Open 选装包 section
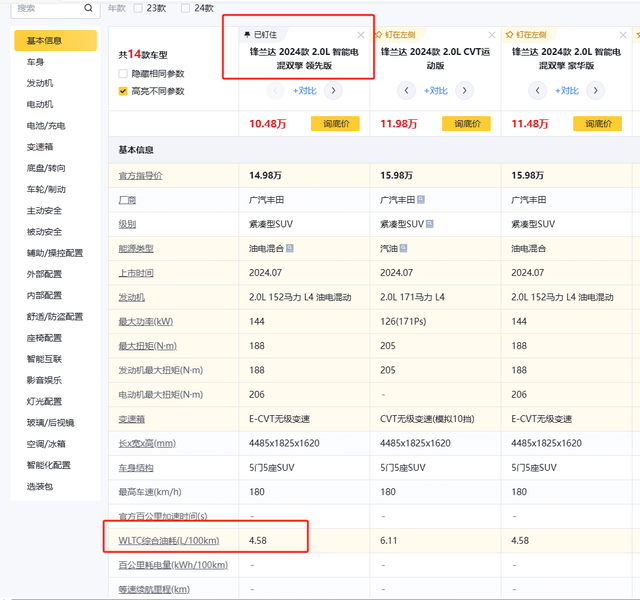640x600 pixels. 40,487
